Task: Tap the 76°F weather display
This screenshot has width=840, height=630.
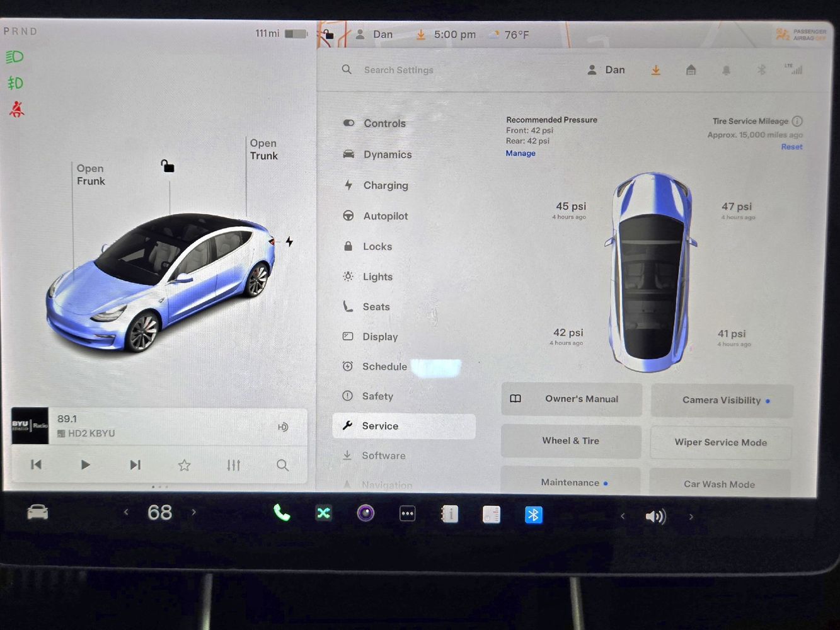Action: coord(510,35)
